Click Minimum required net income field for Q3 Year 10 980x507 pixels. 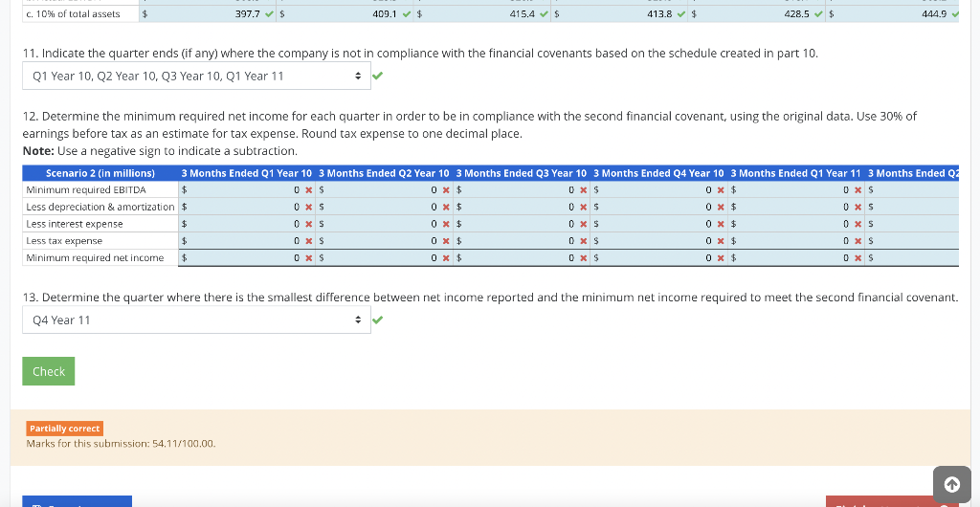click(520, 258)
